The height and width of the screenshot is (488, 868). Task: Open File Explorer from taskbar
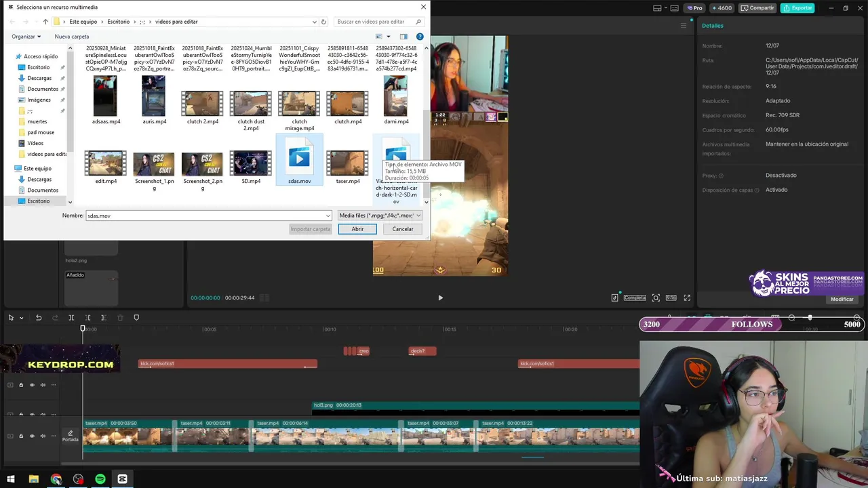(x=34, y=479)
